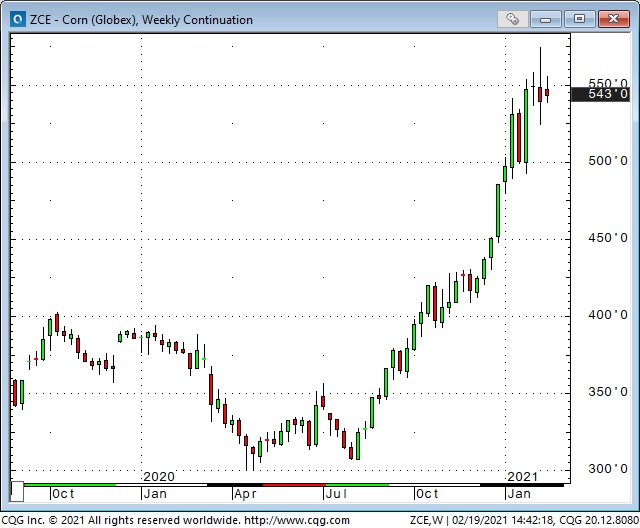The image size is (640, 528).
Task: Maximize the Corn chart window
Action: click(579, 19)
